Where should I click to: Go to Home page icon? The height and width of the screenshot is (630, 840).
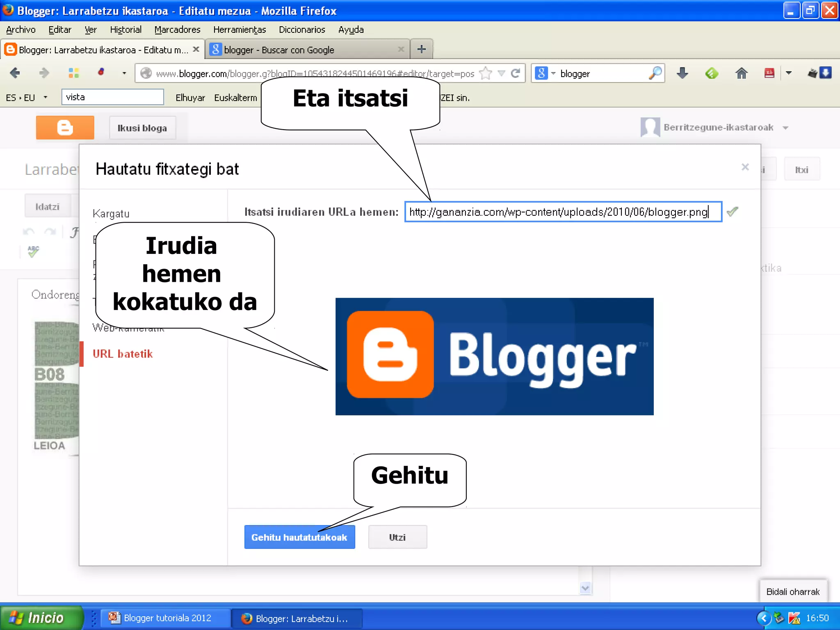tap(741, 73)
